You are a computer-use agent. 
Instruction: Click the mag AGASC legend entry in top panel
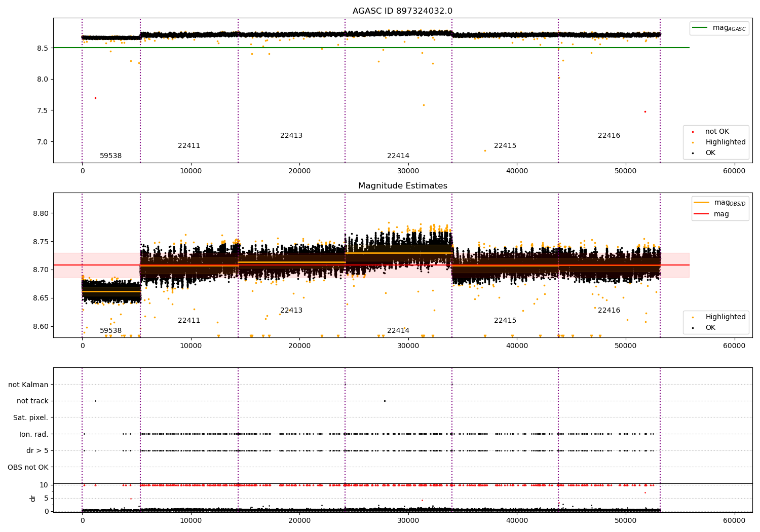(719, 28)
